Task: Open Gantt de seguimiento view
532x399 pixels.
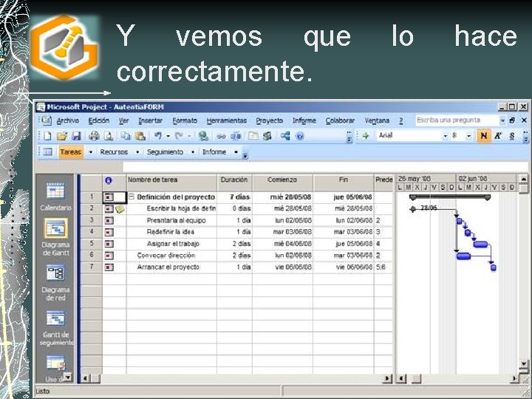Action: coord(55,328)
